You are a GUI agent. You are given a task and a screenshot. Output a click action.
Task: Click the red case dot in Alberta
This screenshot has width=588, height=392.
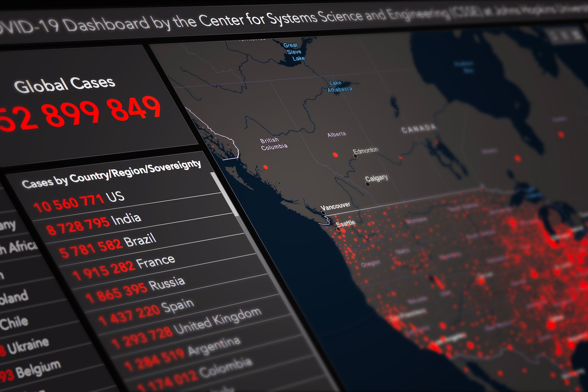(335, 155)
